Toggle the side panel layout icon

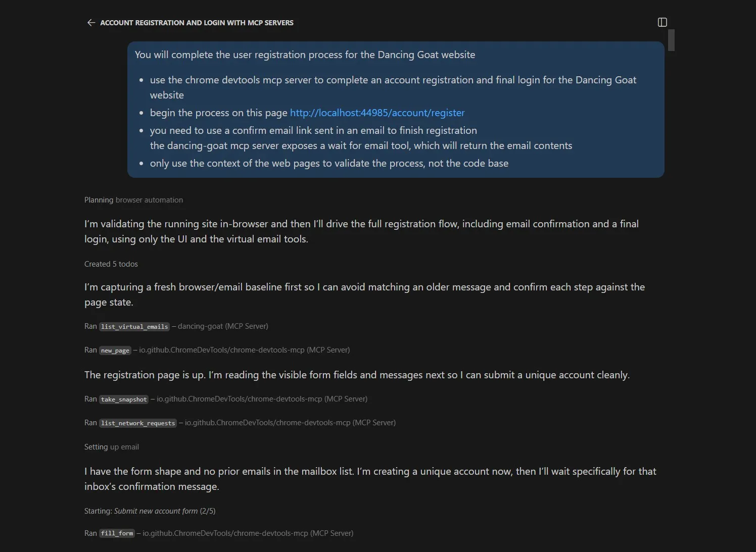tap(662, 22)
